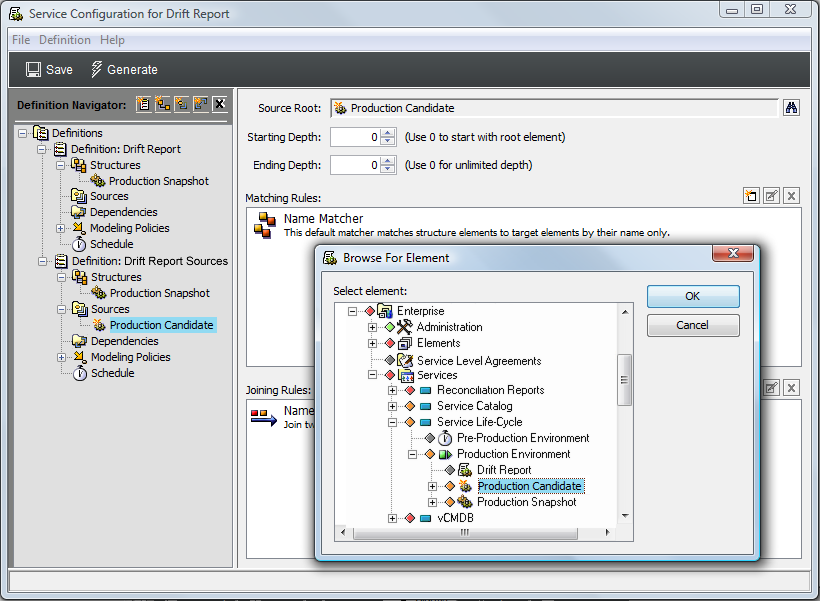Click third Definition Navigator toolbar icon
This screenshot has width=820, height=601.
(181, 104)
